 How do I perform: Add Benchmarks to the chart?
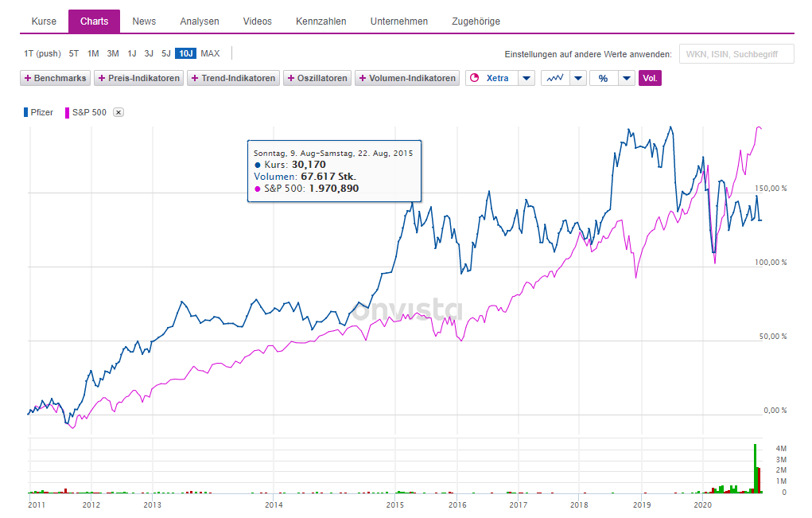pyautogui.click(x=55, y=78)
